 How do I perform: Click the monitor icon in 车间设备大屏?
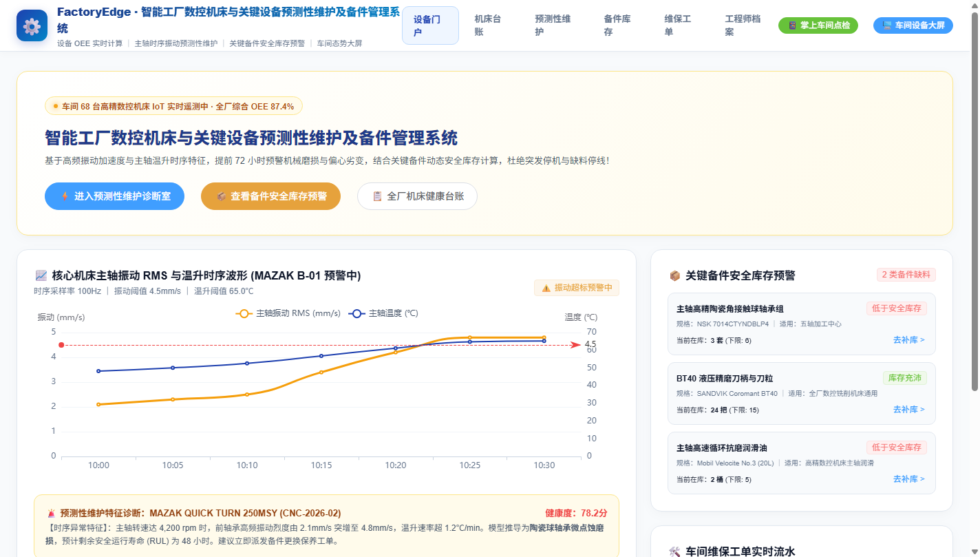click(x=887, y=25)
